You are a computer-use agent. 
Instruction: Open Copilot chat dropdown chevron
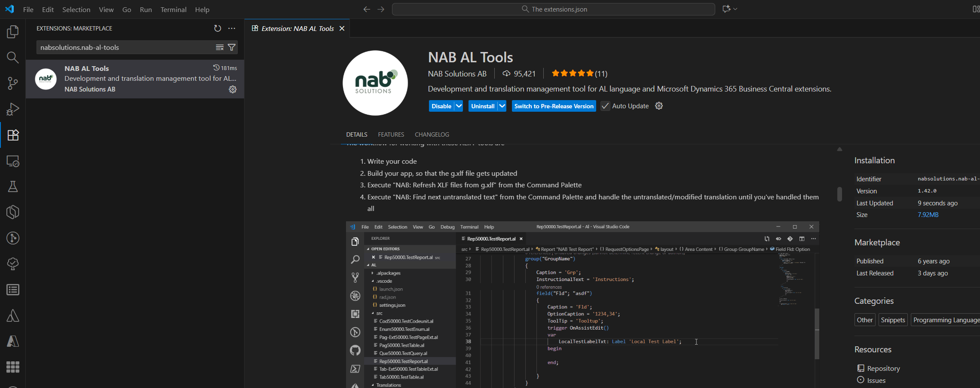click(x=735, y=9)
